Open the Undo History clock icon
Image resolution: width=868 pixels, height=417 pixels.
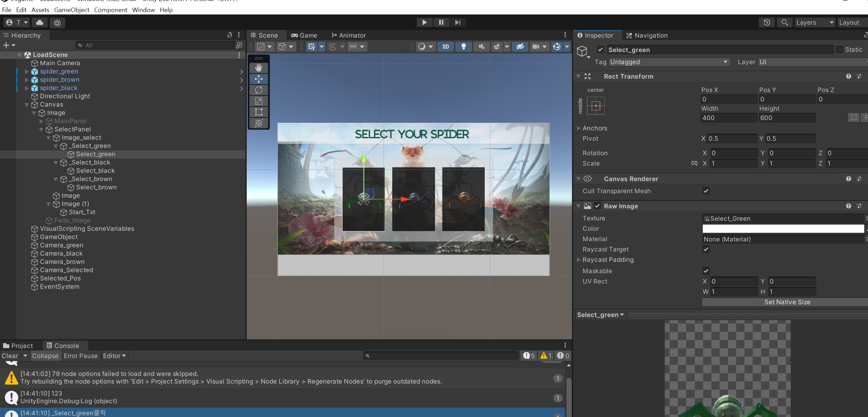coord(767,22)
